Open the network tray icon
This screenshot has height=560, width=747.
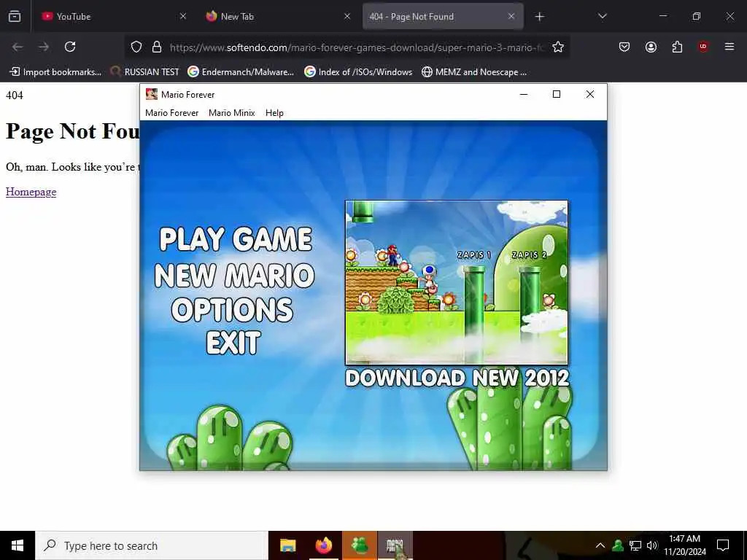coord(635,545)
